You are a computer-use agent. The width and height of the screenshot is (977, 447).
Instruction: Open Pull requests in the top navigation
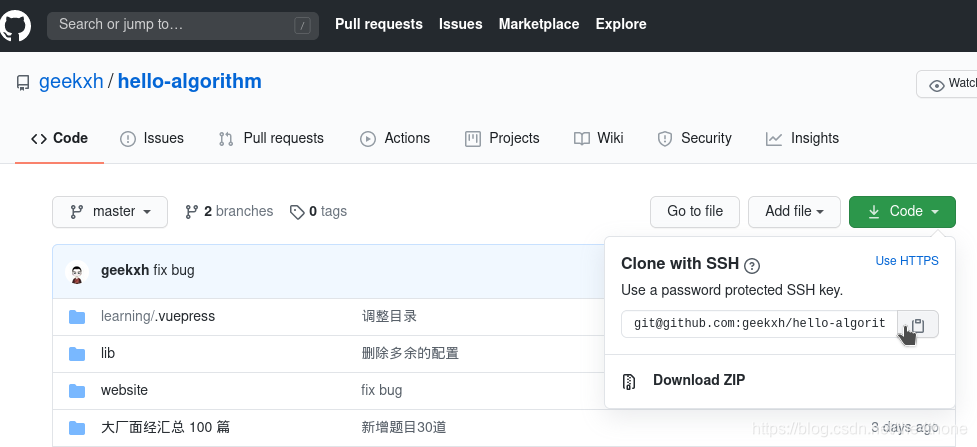point(379,24)
